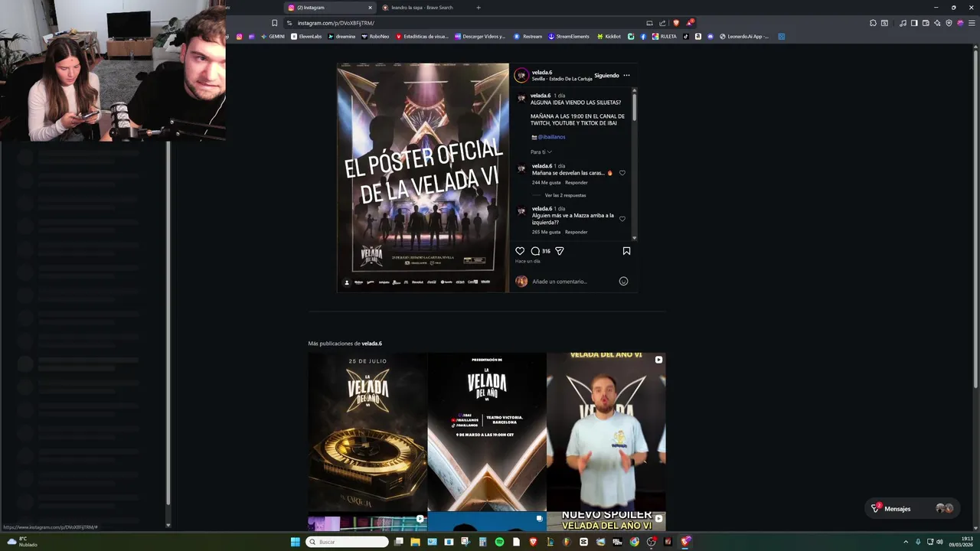Open the comments via the speech bubble icon
Screen dimensions: 980x551
(x=535, y=251)
